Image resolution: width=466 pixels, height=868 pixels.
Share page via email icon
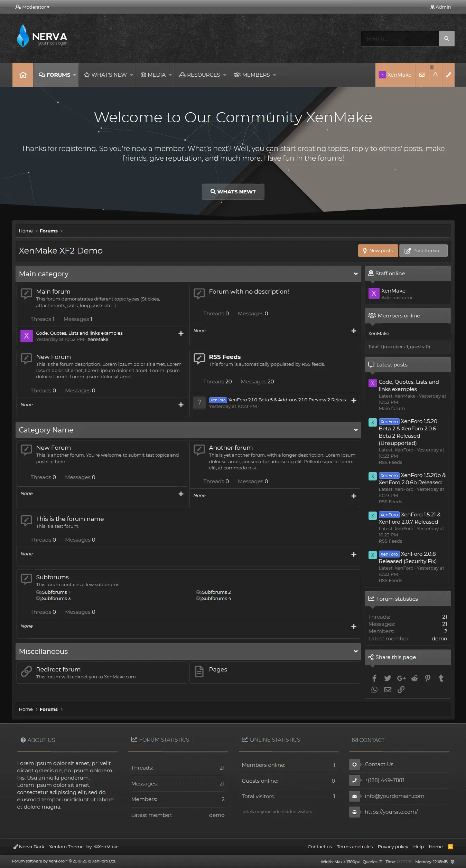pyautogui.click(x=388, y=689)
